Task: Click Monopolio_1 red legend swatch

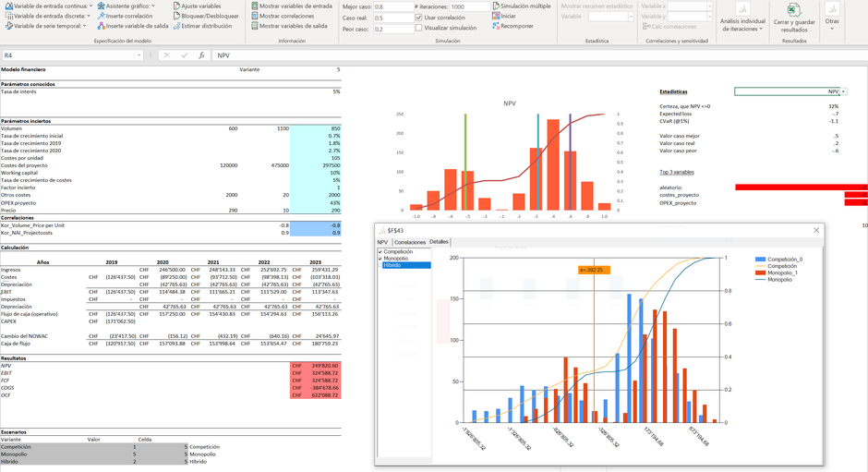Action: [760, 272]
